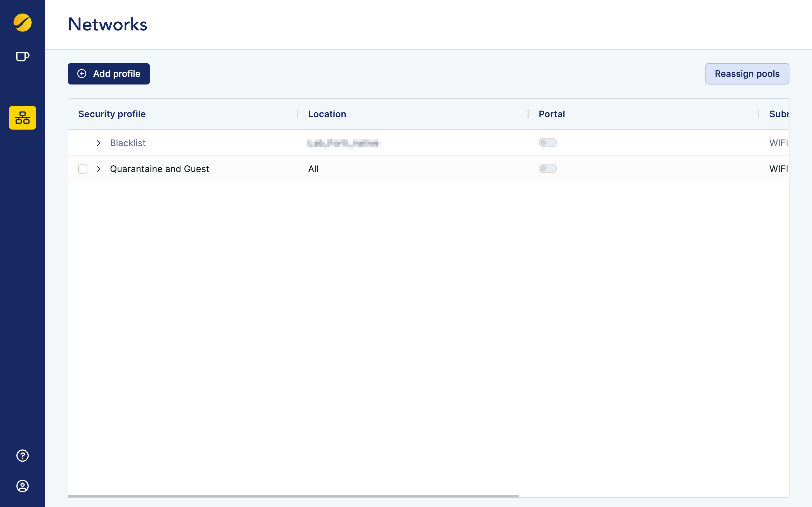Toggle the Quarantaine and Guest portal switch

pos(548,169)
